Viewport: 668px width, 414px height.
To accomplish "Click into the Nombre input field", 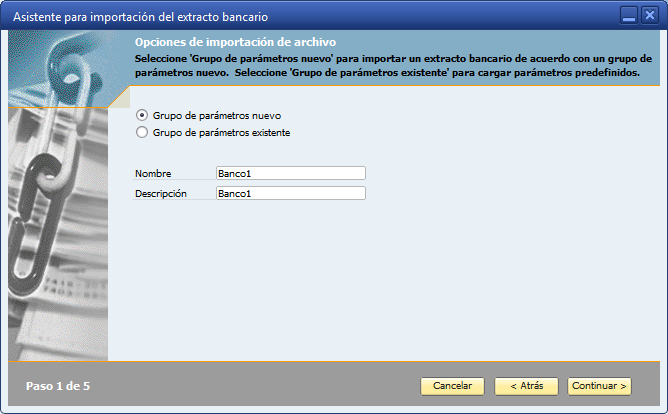I will click(290, 173).
